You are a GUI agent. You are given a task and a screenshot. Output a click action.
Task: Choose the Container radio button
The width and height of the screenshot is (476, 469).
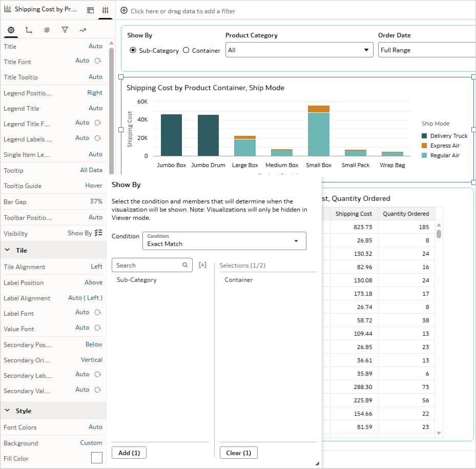pyautogui.click(x=186, y=50)
